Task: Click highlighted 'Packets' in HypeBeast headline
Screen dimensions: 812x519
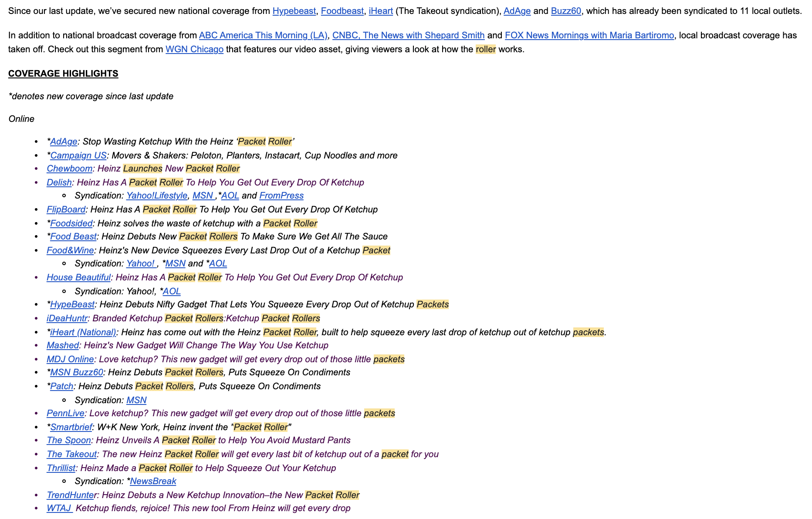Action: [433, 304]
